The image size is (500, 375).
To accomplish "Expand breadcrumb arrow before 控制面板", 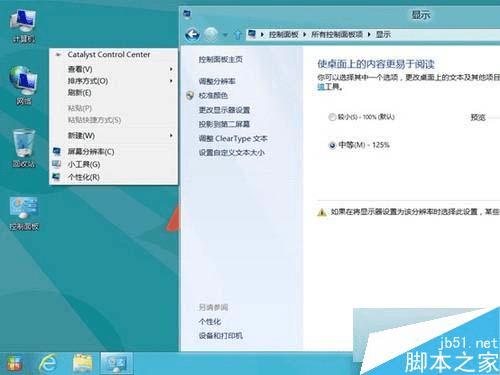I will (262, 34).
